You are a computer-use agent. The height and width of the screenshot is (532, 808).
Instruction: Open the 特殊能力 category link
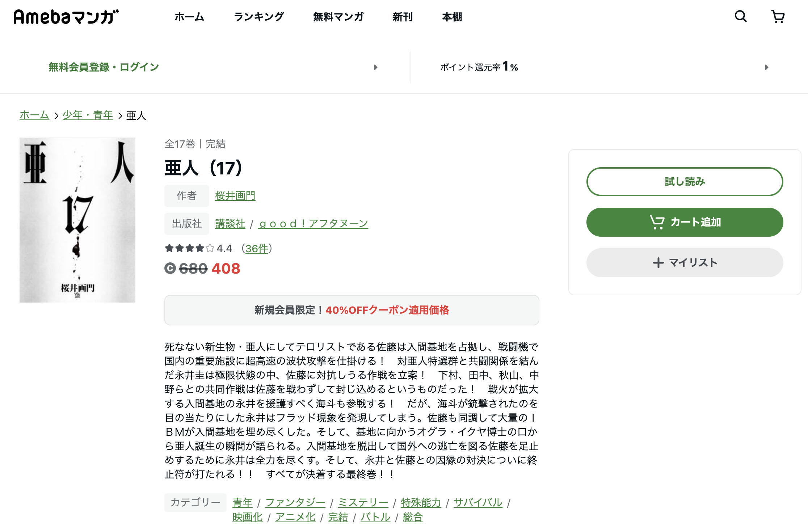tap(421, 503)
